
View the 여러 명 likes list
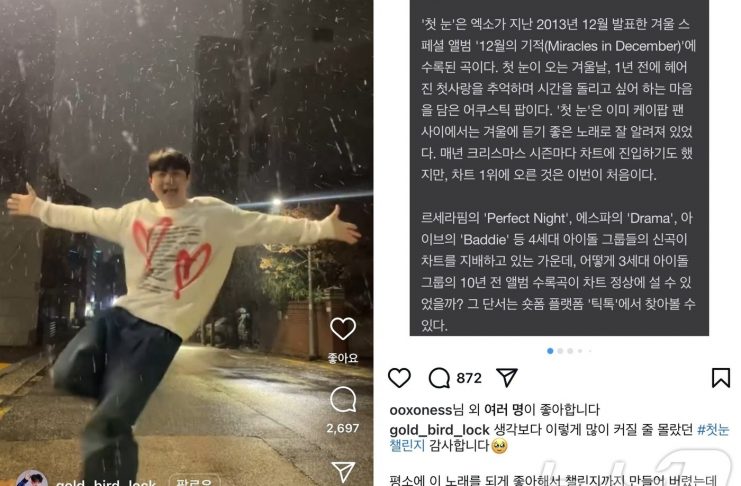pos(503,409)
